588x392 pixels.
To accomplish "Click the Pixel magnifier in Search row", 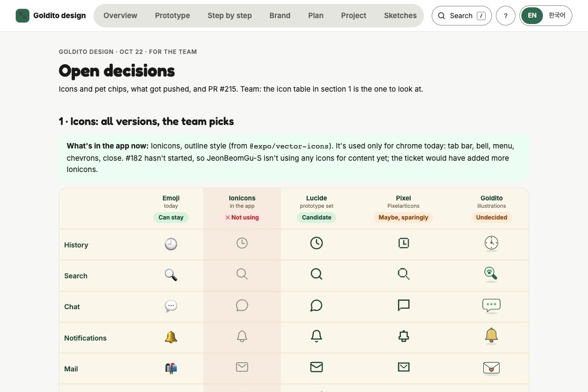I will coord(404,273).
